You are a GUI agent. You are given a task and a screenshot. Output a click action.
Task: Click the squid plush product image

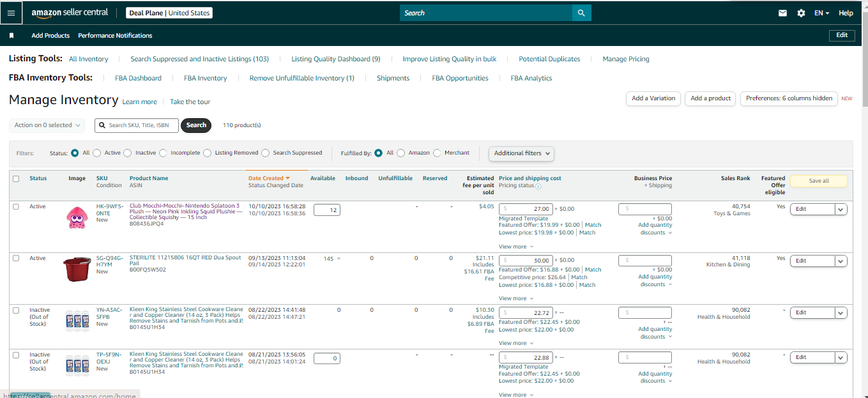tap(77, 217)
